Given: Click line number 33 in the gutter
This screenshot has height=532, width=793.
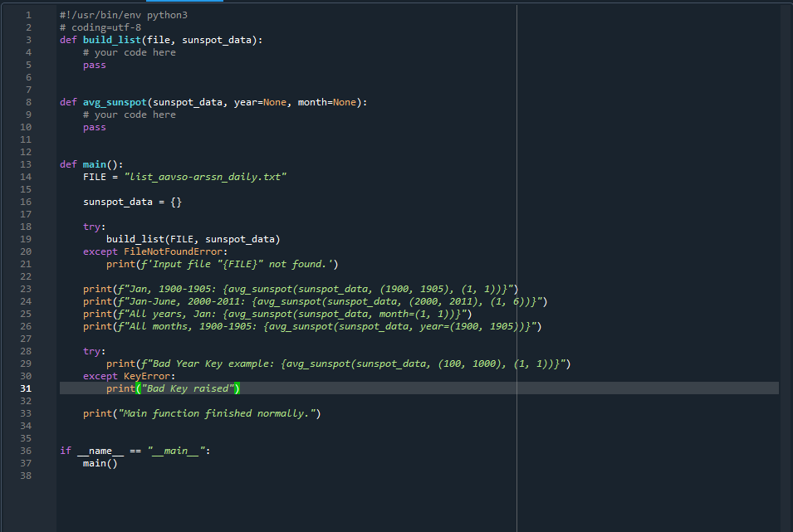Looking at the screenshot, I should [26, 413].
